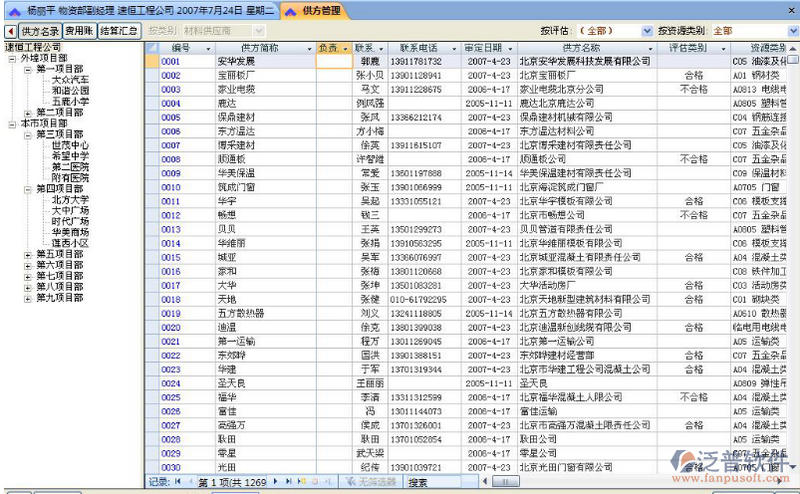Switch to the 供方管理 tab

321,10
